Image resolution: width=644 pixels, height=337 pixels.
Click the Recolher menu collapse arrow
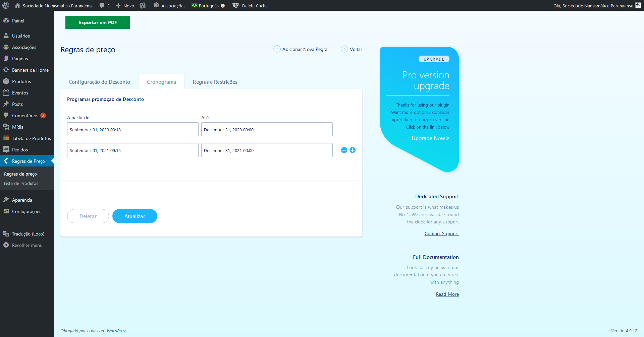point(6,245)
